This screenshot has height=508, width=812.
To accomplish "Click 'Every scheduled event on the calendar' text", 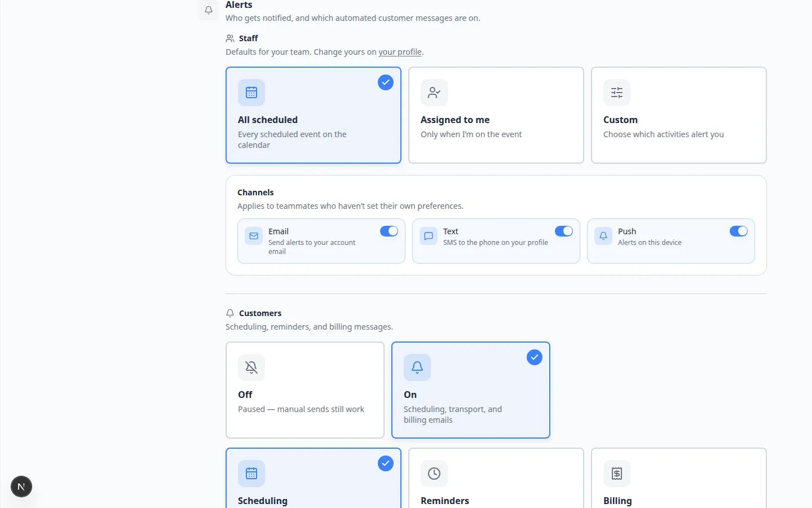I will [x=292, y=139].
